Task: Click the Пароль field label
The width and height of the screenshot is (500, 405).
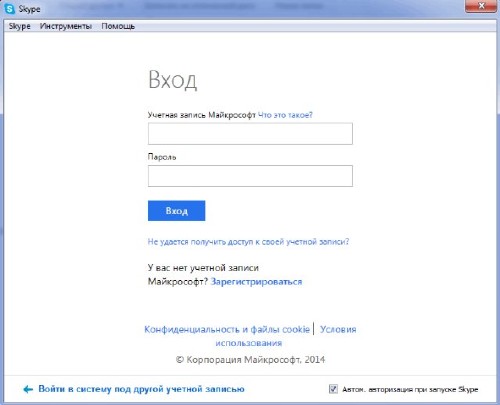Action: [x=162, y=157]
